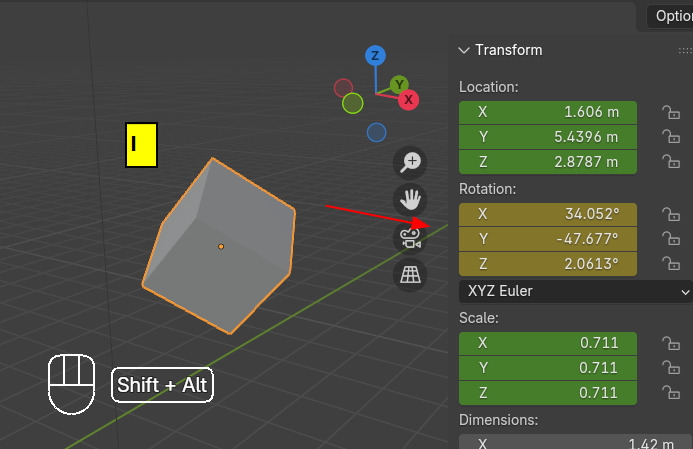
Task: Toggle the camera view button
Action: 410,238
